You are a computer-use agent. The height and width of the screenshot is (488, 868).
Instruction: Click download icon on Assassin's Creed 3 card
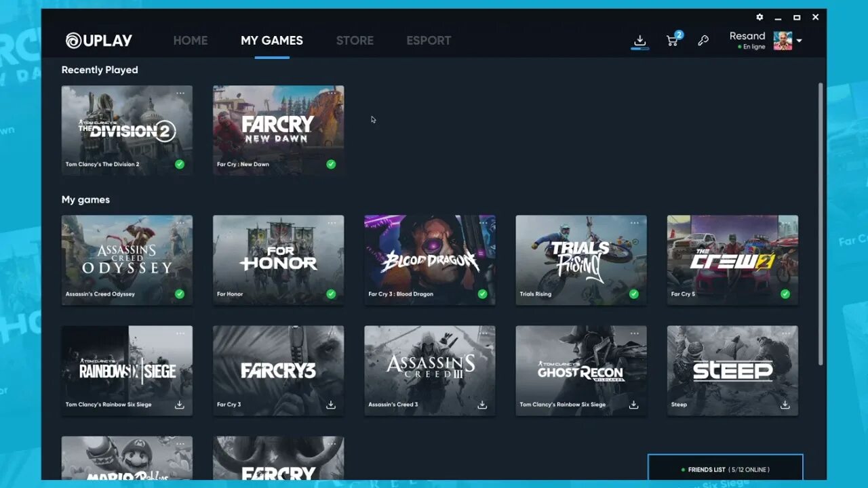(482, 405)
